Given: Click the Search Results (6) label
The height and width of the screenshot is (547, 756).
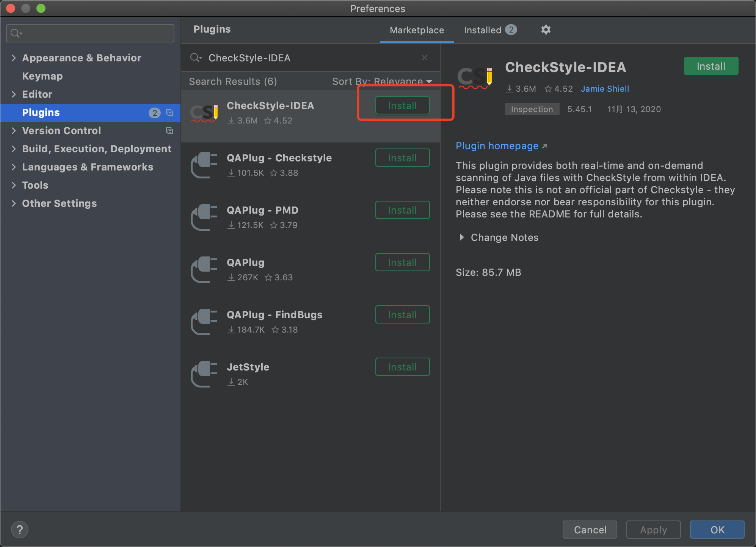Looking at the screenshot, I should [233, 81].
